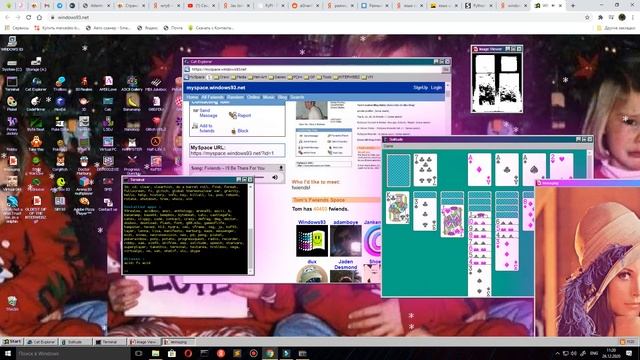Launch the CodeMirror desktop icon
The height and width of the screenshot is (360, 640).
36,104
